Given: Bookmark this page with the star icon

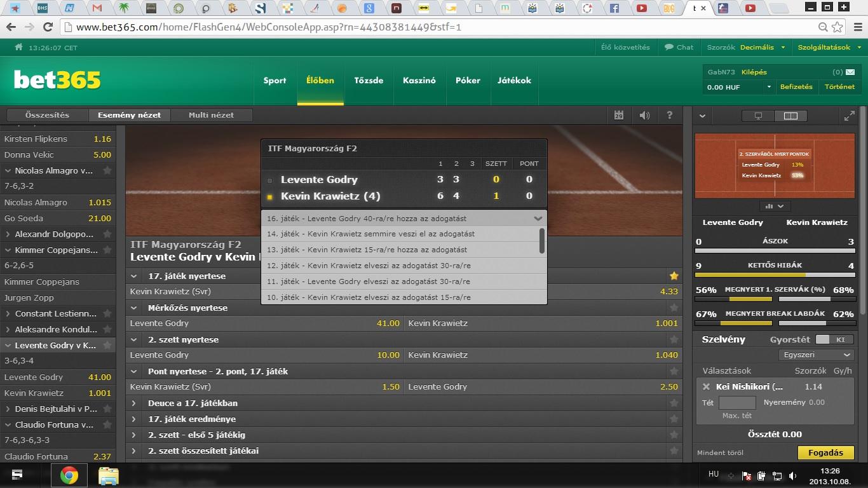Looking at the screenshot, I should click(838, 27).
